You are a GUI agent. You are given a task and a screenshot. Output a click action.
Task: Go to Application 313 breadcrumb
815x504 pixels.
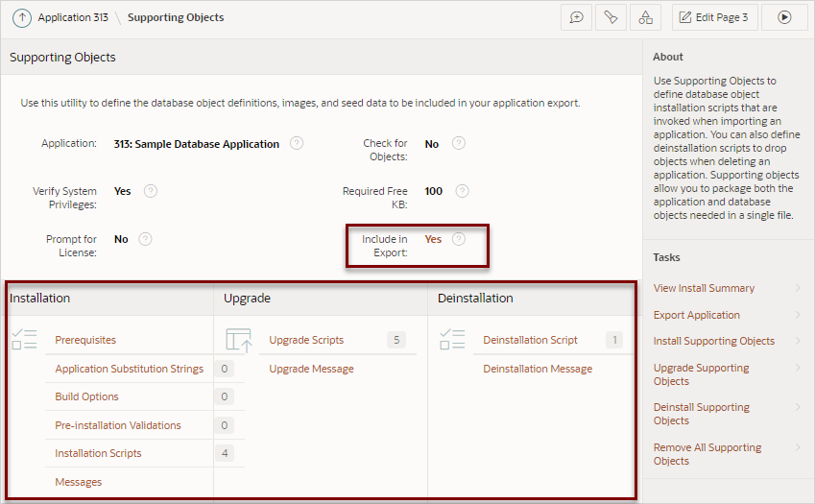(x=73, y=17)
